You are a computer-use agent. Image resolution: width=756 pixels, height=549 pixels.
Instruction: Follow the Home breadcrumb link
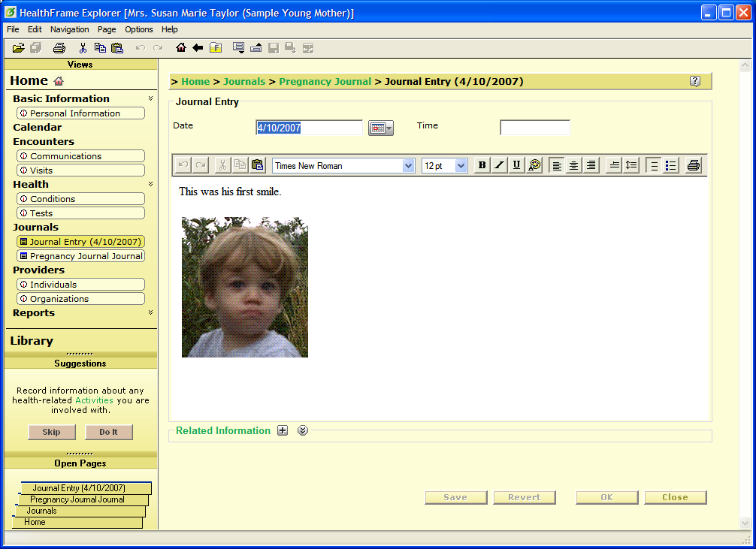pyautogui.click(x=195, y=81)
